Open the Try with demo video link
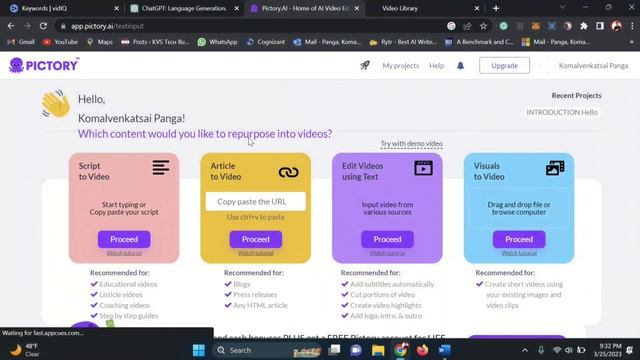640x360 pixels. [x=411, y=144]
